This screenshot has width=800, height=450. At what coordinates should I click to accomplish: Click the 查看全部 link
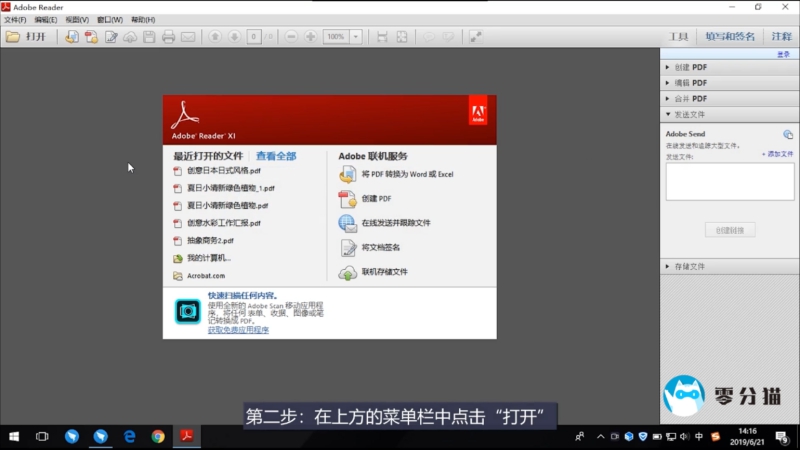(276, 156)
